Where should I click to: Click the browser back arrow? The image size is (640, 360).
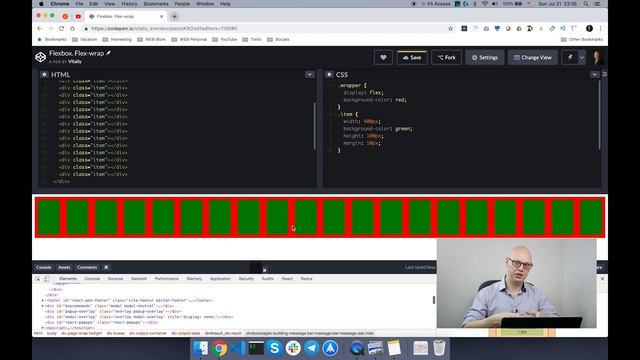pyautogui.click(x=40, y=29)
